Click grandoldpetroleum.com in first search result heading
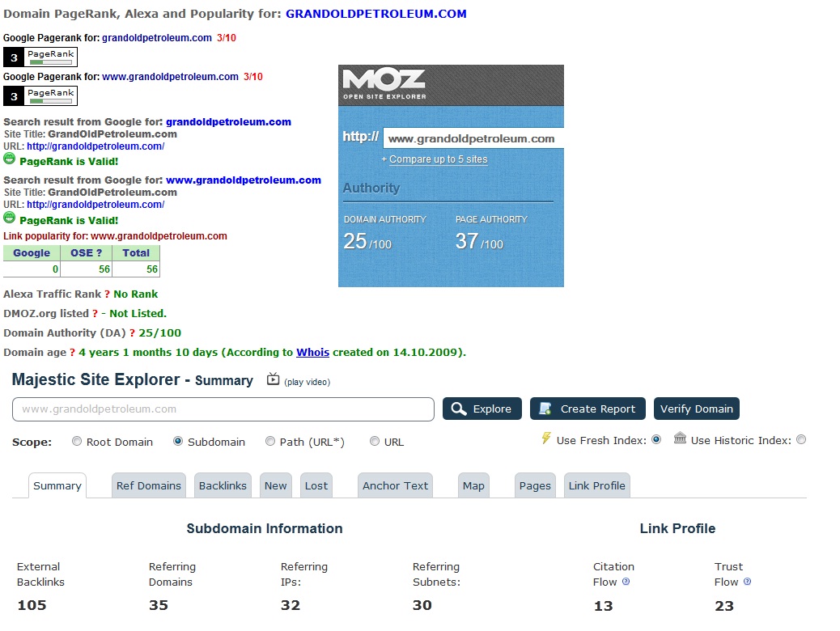840x631 pixels. pos(229,121)
